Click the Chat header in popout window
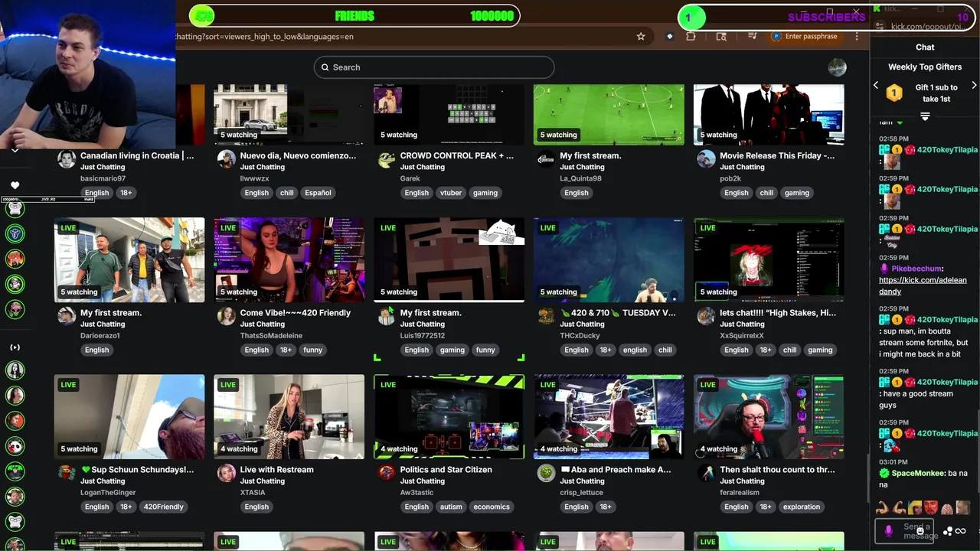The image size is (980, 551). coord(925,47)
